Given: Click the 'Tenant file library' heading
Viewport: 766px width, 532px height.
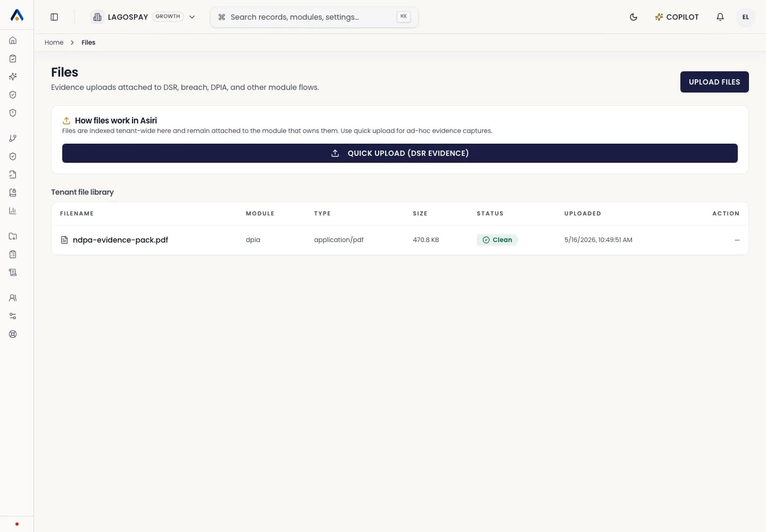Looking at the screenshot, I should coord(82,192).
